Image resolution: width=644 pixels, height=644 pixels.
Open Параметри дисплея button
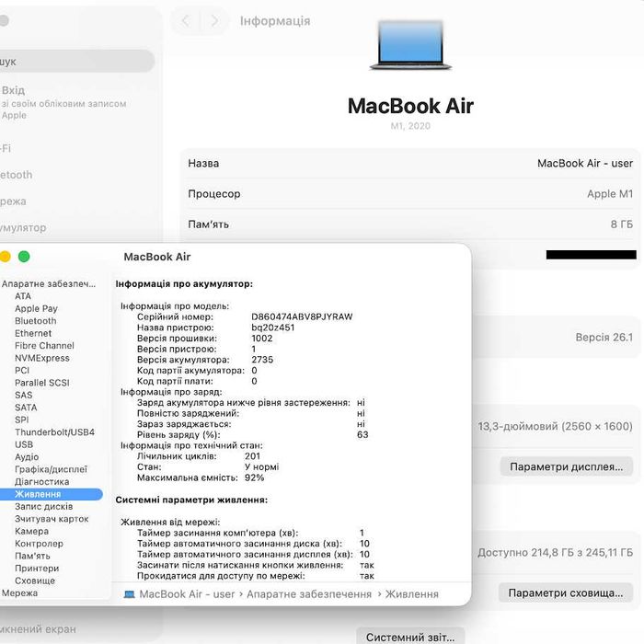pos(567,467)
